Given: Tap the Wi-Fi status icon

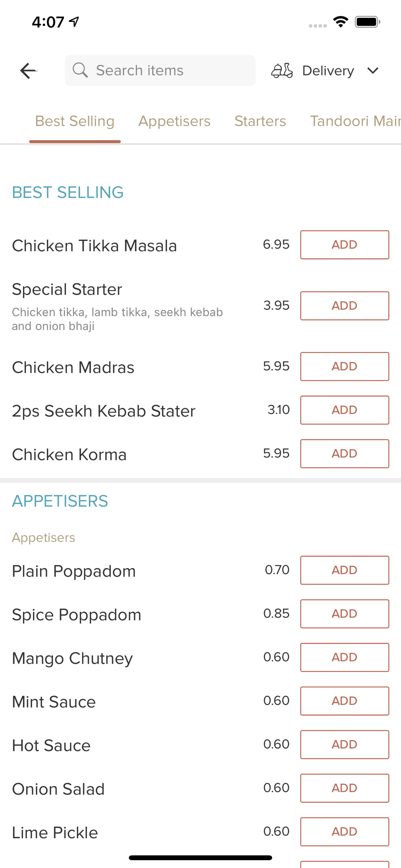Looking at the screenshot, I should coord(341,22).
